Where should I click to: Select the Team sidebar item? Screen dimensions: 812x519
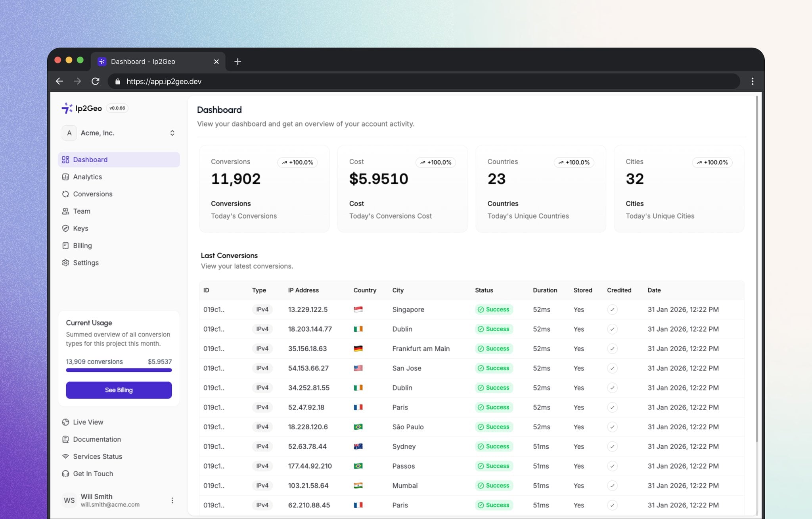point(81,211)
